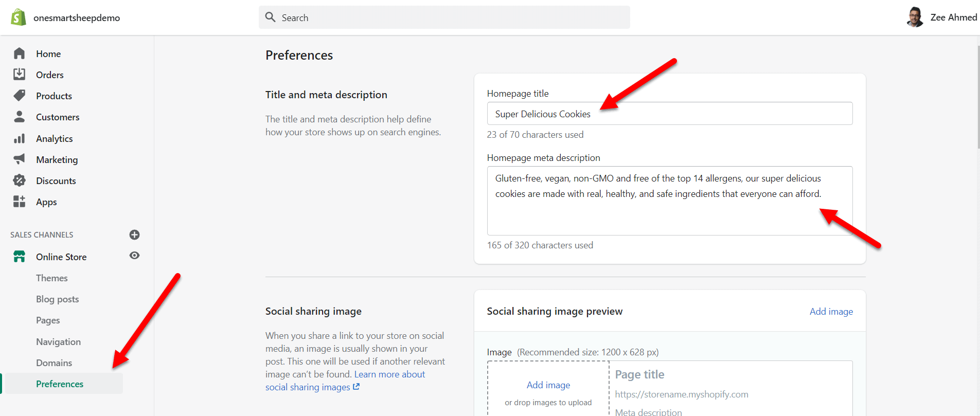The width and height of the screenshot is (980, 416).
Task: Open Discounts section
Action: [x=56, y=180]
